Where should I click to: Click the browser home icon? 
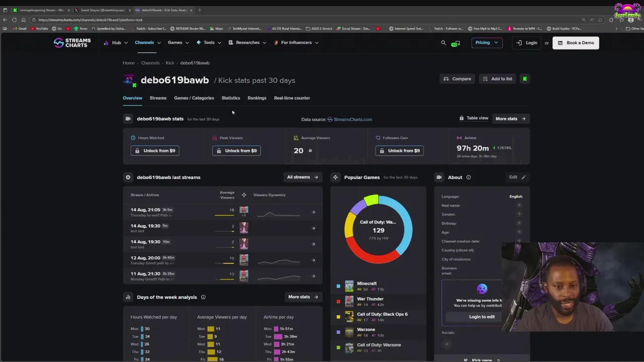23,20
